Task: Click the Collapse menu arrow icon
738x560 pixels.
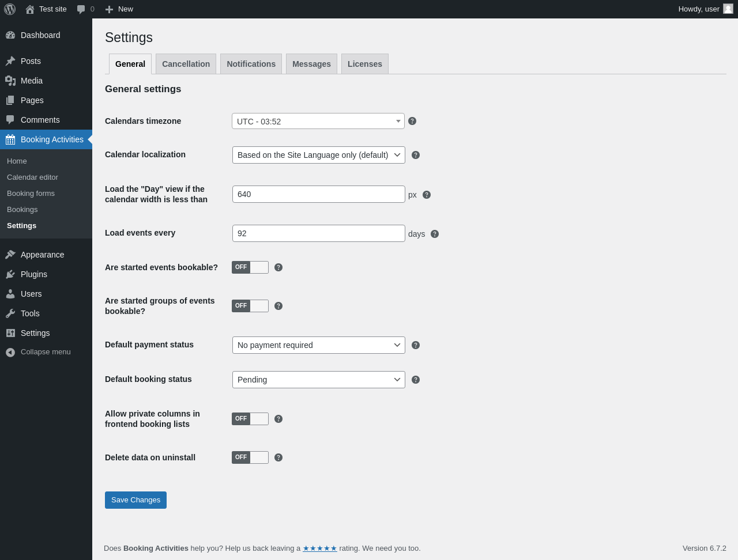Action: coord(10,352)
